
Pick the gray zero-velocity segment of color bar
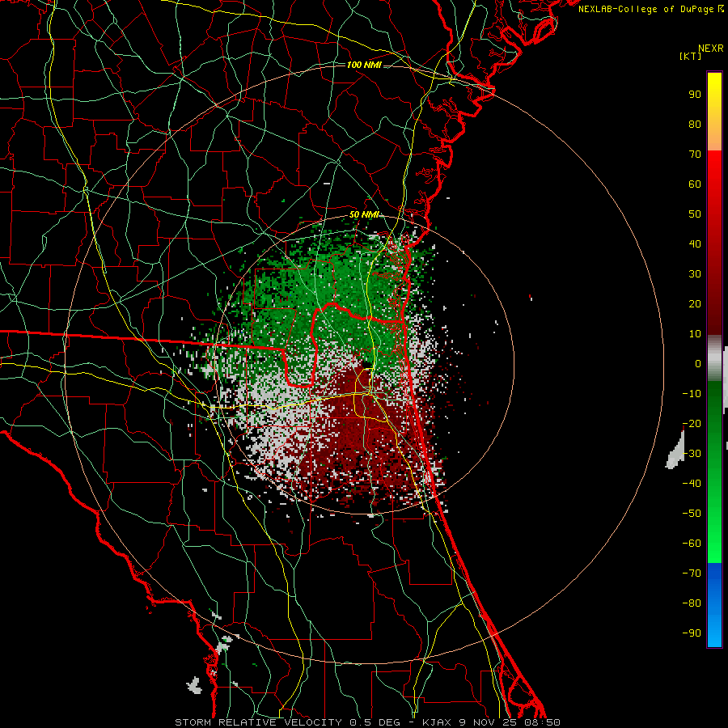[714, 358]
